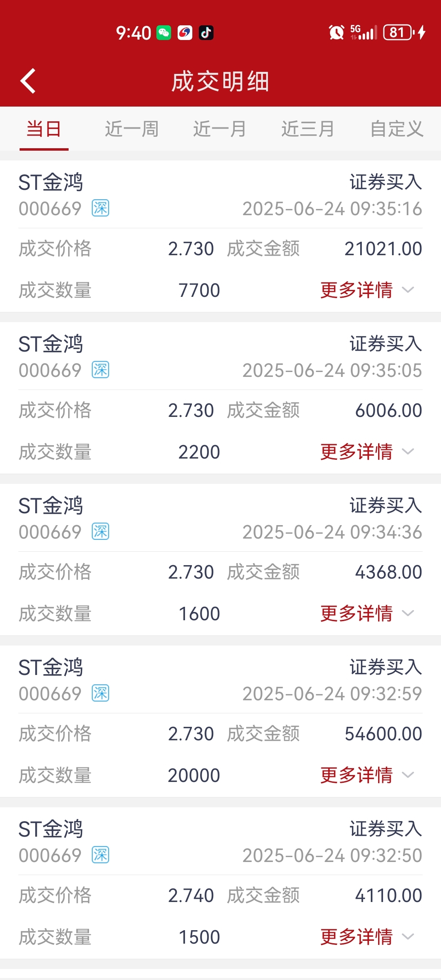Tap the 深 market badge on first record
This screenshot has height=980, width=441.
[100, 208]
